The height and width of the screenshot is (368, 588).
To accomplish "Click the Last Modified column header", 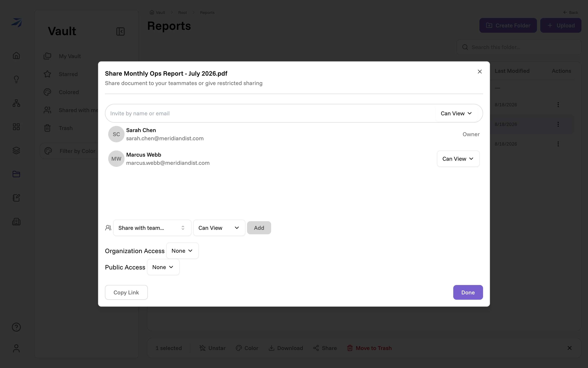I will 512,71.
